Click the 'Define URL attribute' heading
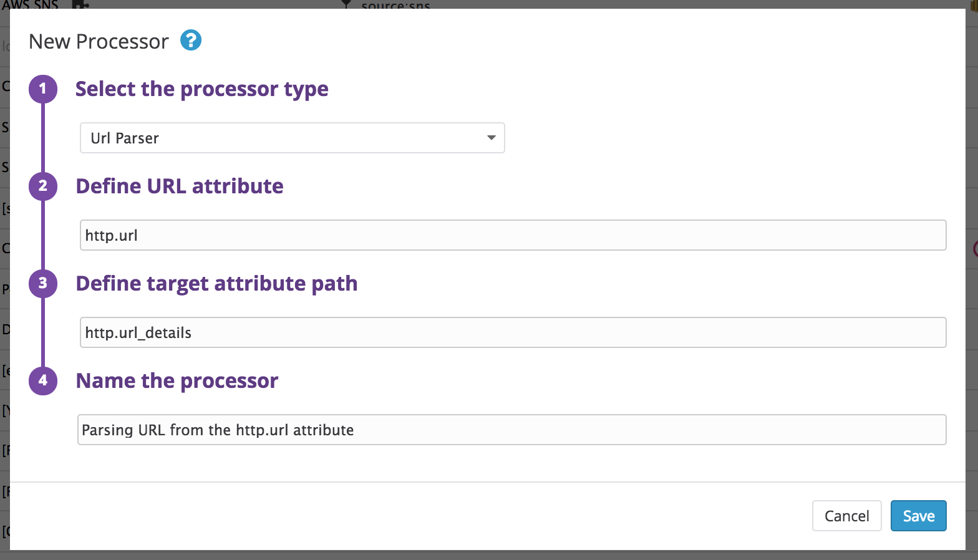Viewport: 978px width, 560px height. (x=180, y=186)
